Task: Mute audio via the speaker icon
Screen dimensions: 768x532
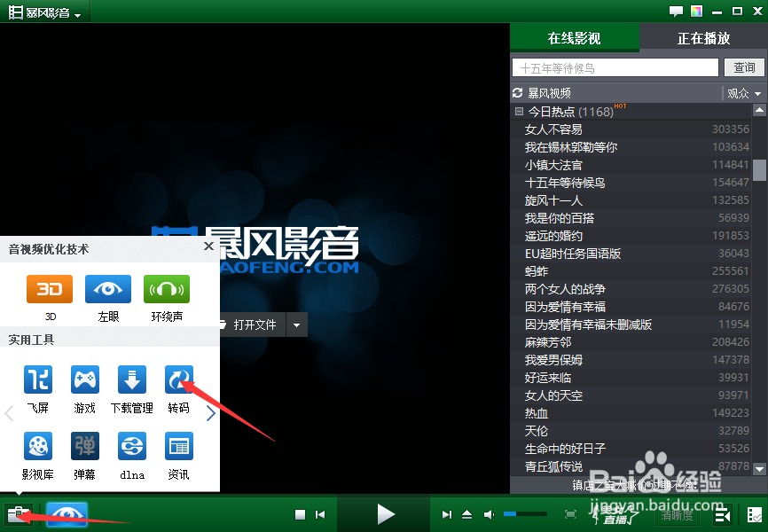Action: (489, 514)
